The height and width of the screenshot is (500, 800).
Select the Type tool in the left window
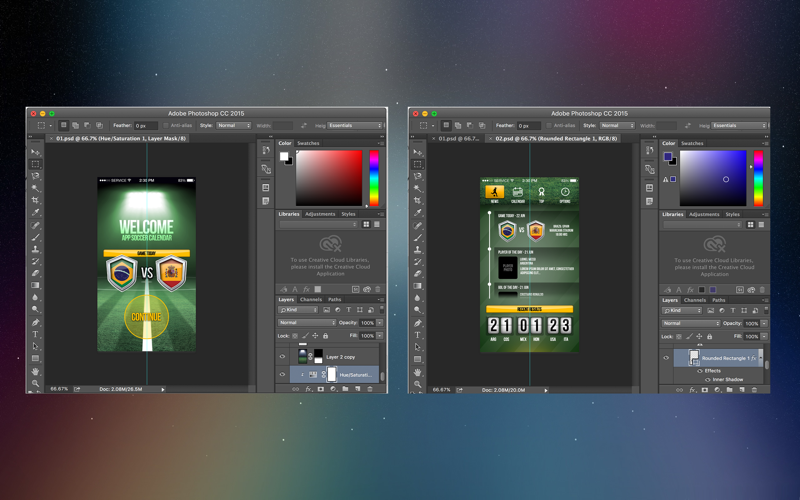coord(35,335)
